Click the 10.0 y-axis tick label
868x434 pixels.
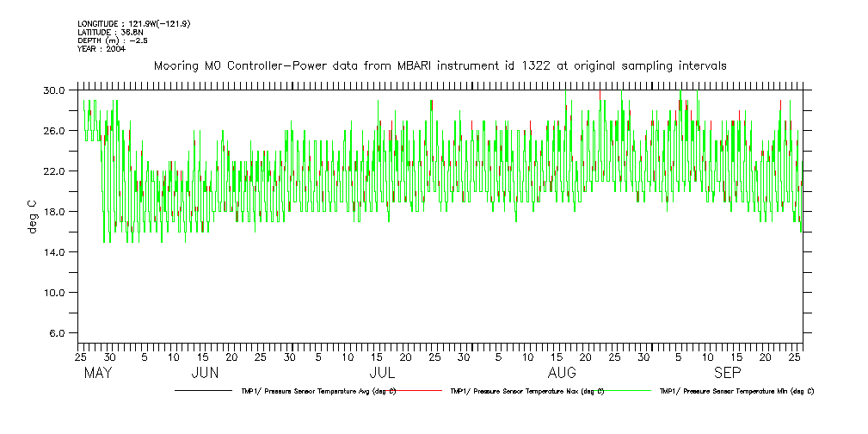(54, 293)
